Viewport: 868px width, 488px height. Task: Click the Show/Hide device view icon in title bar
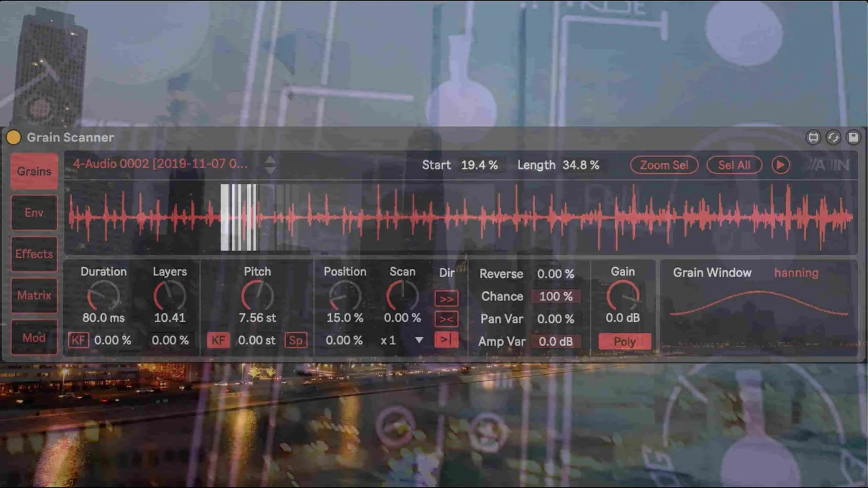[x=813, y=138]
